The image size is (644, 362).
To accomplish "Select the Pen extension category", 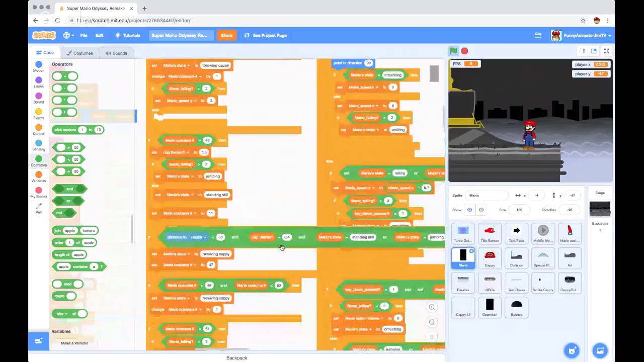I will (x=39, y=208).
